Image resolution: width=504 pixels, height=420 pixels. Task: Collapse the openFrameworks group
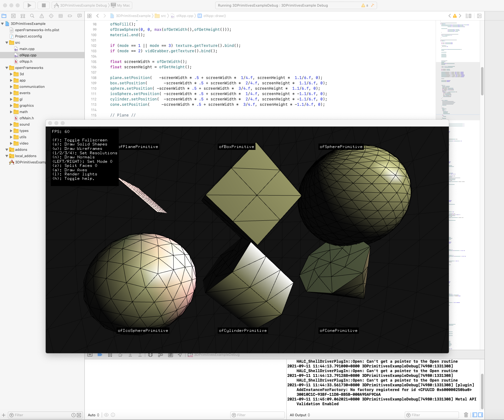pyautogui.click(x=7, y=68)
